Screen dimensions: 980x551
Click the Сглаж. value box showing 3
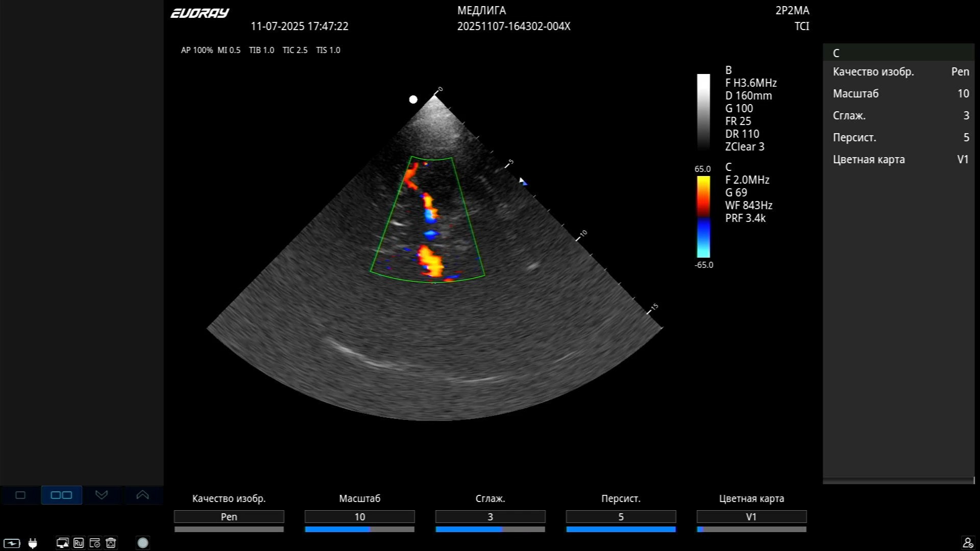tap(490, 517)
